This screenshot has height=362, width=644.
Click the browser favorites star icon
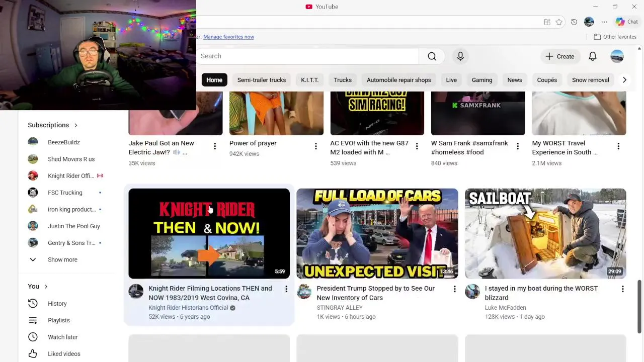coord(559,22)
